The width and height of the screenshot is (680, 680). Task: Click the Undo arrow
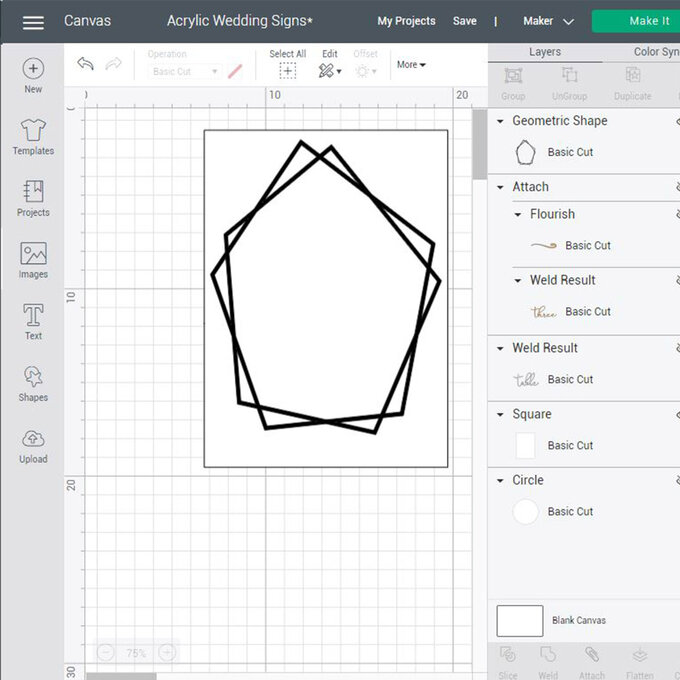86,65
